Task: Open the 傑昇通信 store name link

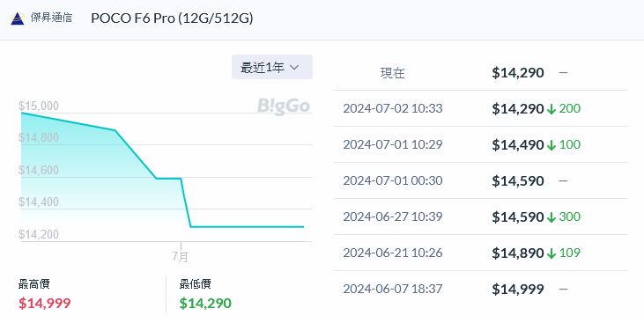Action: (51, 18)
